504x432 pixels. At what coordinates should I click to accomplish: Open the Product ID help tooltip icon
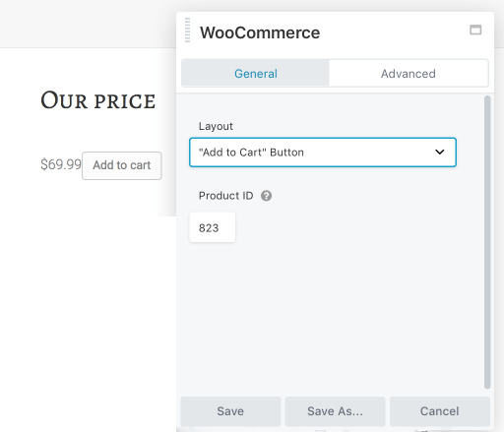[266, 196]
